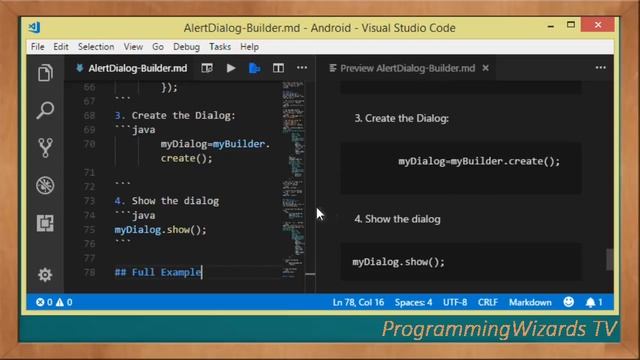This screenshot has width=640, height=360.
Task: Open the Edit menu
Action: click(61, 47)
